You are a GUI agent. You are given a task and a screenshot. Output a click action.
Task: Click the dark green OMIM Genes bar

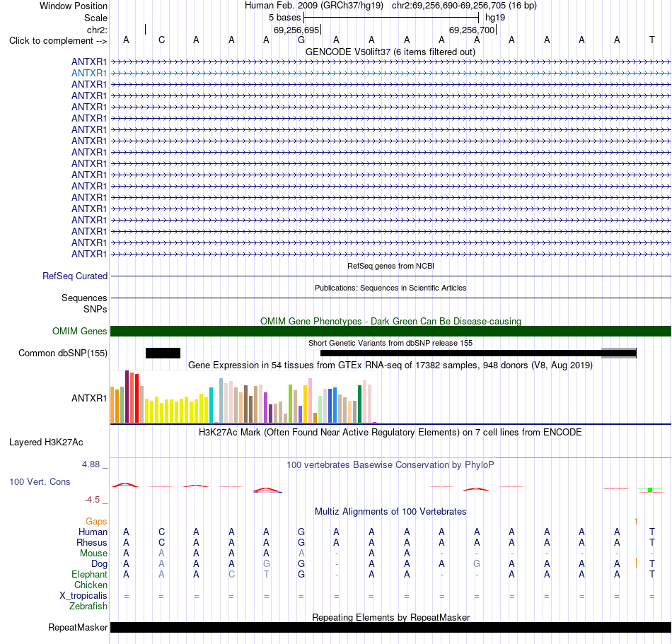[390, 331]
